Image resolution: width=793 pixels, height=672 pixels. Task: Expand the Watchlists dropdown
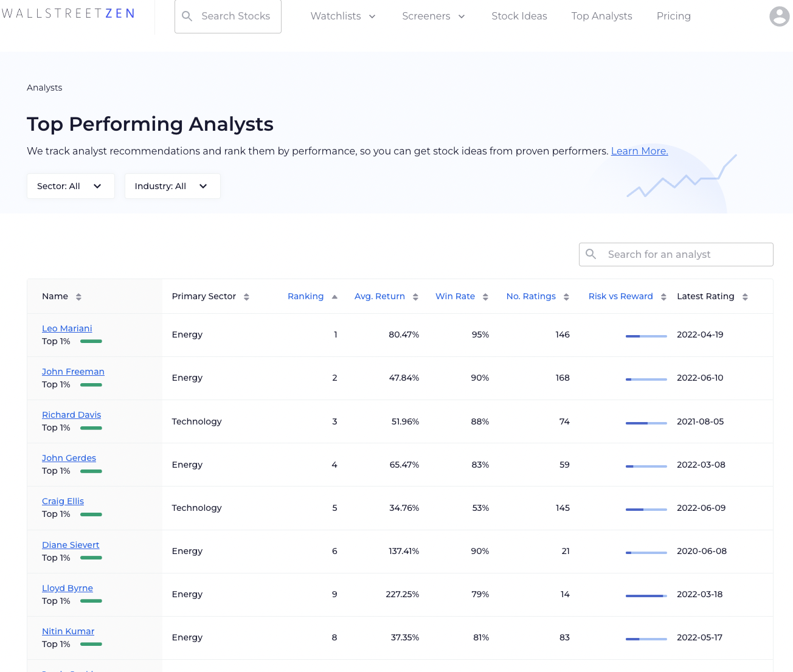pyautogui.click(x=342, y=16)
